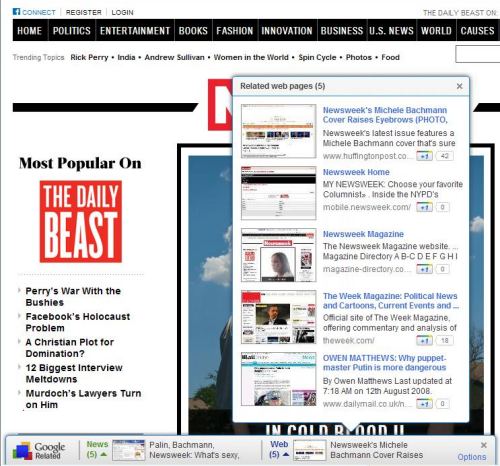Open Facebook's Holocaust Problem article
The height and width of the screenshot is (466, 500).
click(78, 322)
